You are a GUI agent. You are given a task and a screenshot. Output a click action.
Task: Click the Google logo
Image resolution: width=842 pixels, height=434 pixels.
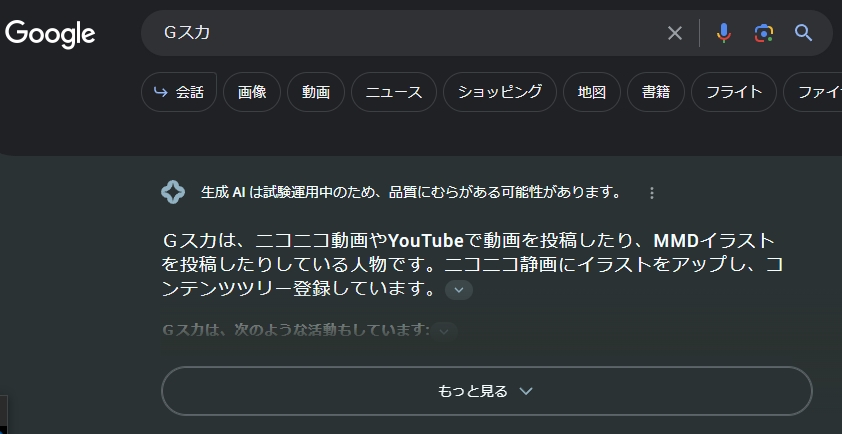(x=50, y=34)
